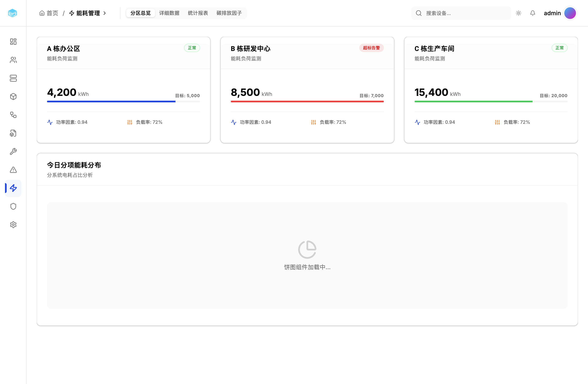Click the 分系统电耗占比分析 subtitle
588x384 pixels.
coord(70,175)
